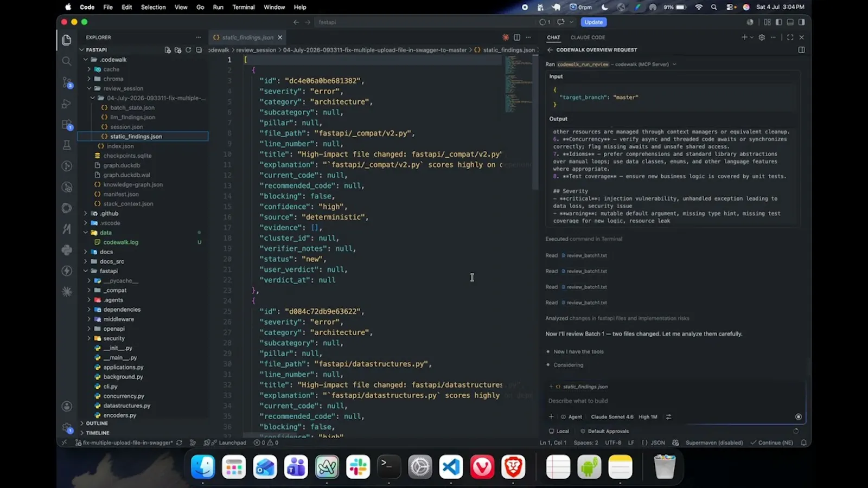Expand the TIMELINE section
Screen dimensions: 868x488
[x=97, y=433]
